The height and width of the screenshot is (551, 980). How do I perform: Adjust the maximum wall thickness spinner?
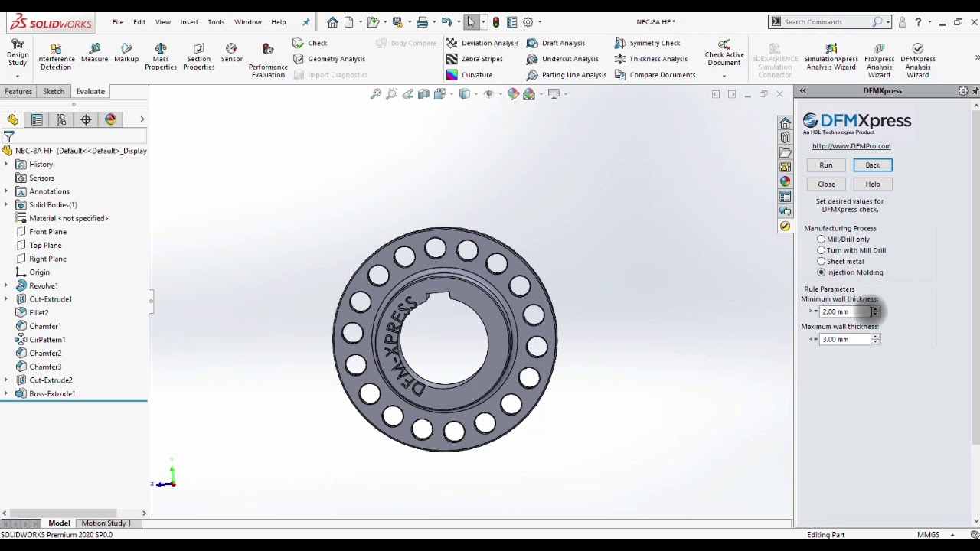pos(875,339)
